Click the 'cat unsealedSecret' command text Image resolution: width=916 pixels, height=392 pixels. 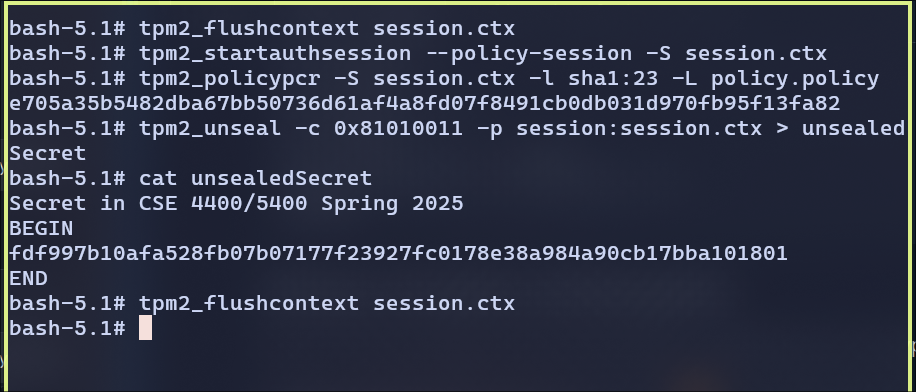(255, 178)
